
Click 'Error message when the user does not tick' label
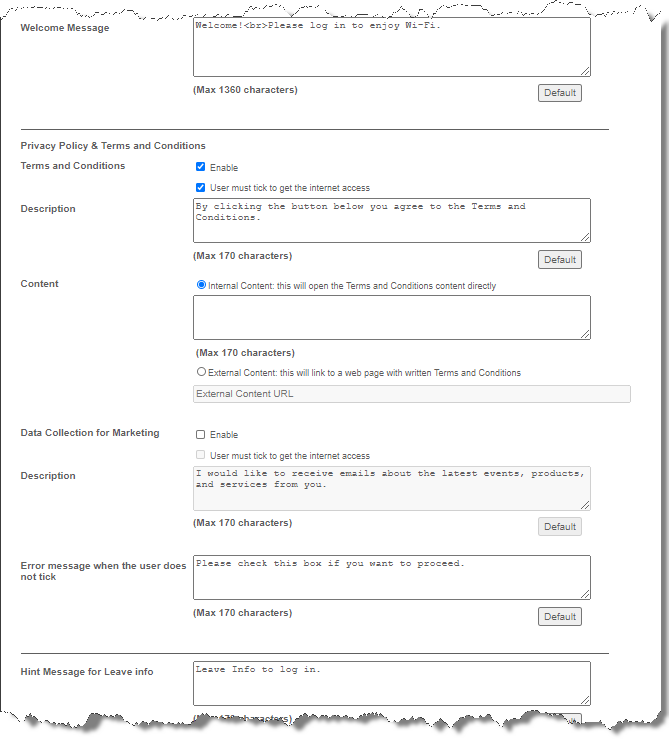(103, 571)
